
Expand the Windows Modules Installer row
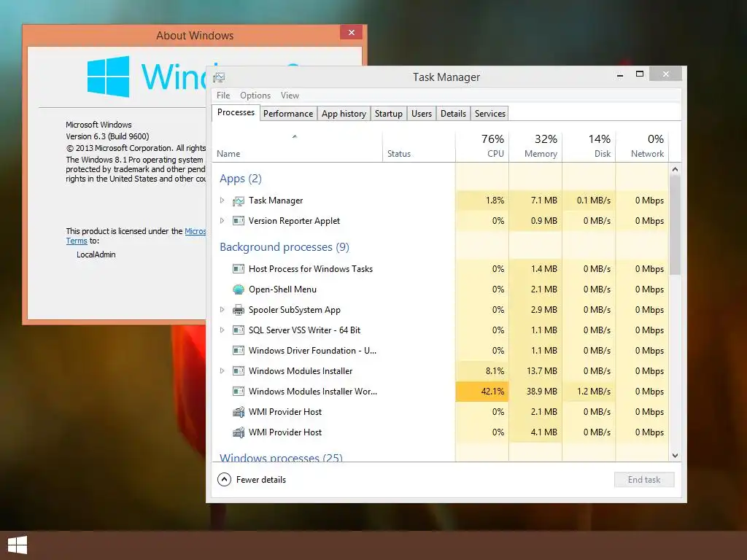222,370
